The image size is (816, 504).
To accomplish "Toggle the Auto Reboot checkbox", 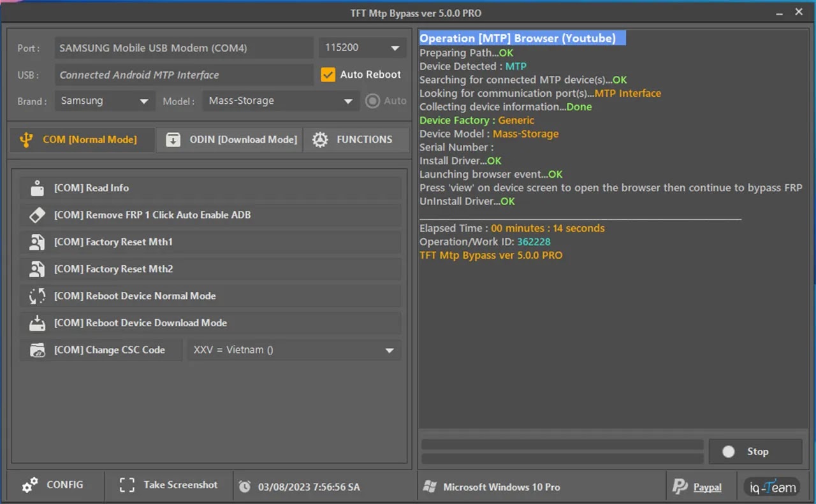I will pos(328,75).
